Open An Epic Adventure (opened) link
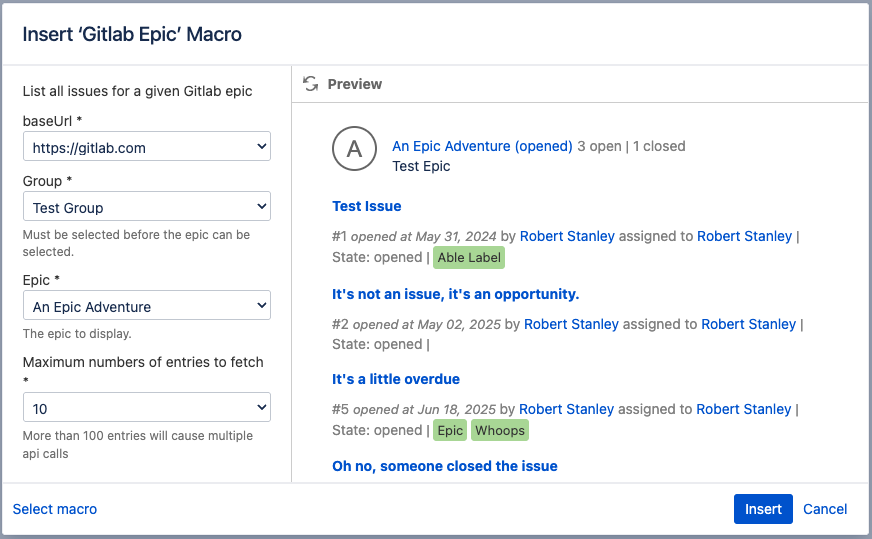 pyautogui.click(x=482, y=146)
